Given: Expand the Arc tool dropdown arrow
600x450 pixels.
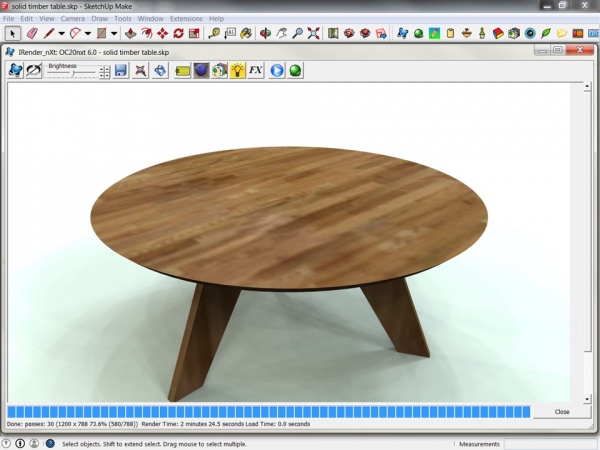Looking at the screenshot, I should click(x=88, y=33).
